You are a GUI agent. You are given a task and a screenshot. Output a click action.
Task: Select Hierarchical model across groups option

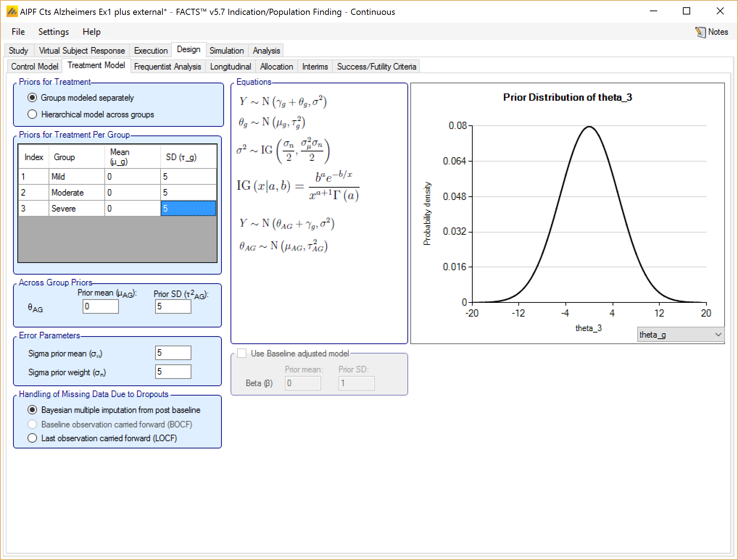33,114
